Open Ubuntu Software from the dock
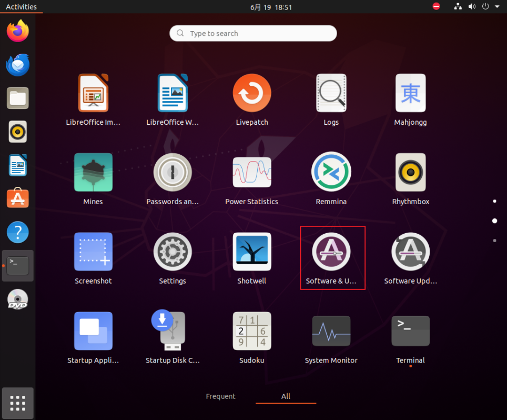This screenshot has height=420, width=507. [18, 198]
